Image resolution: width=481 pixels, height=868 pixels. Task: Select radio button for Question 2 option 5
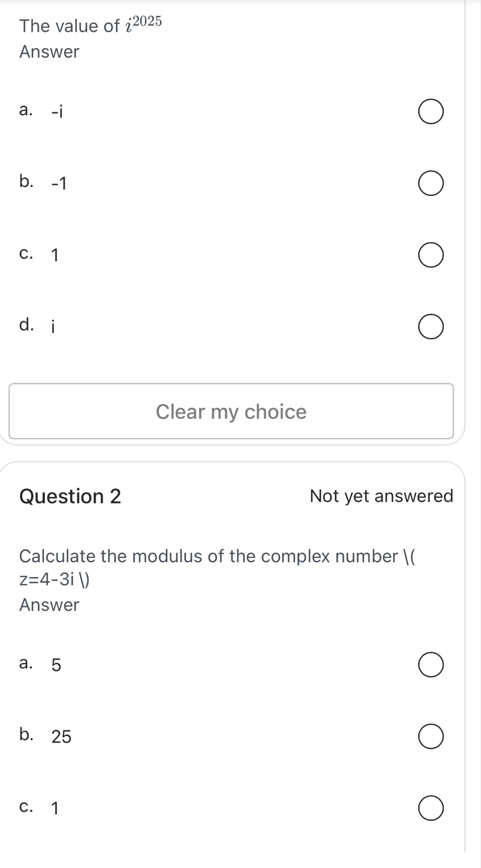point(431,665)
